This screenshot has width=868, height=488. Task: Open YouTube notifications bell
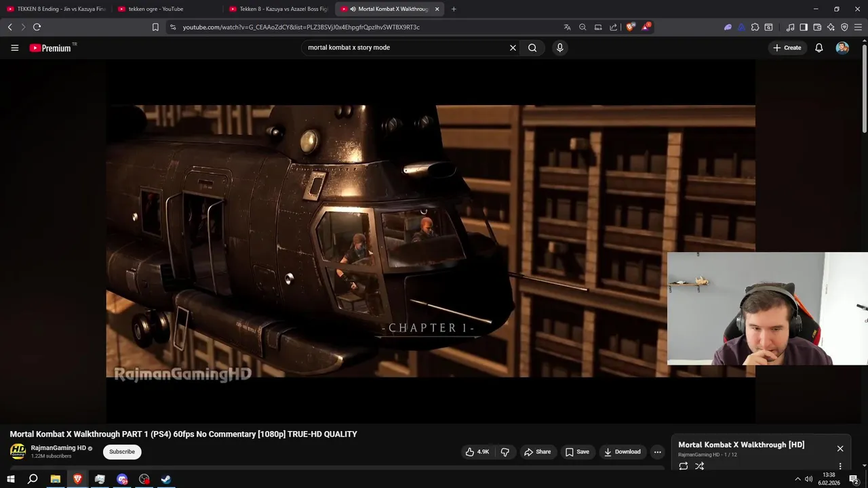[818, 47]
